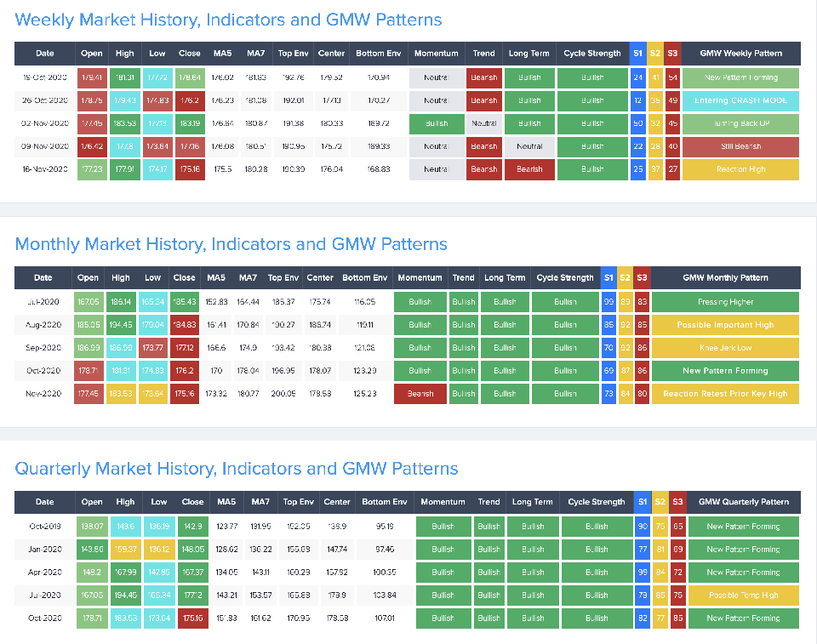This screenshot has width=817, height=644.
Task: Click the Momentum header in the weekly table
Action: point(436,53)
